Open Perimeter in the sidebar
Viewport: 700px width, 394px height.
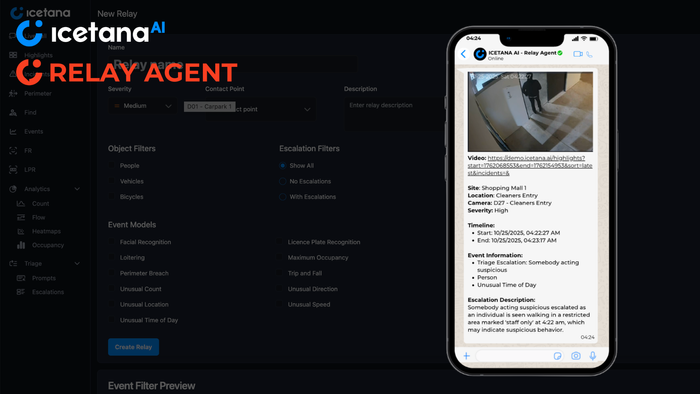click(38, 94)
